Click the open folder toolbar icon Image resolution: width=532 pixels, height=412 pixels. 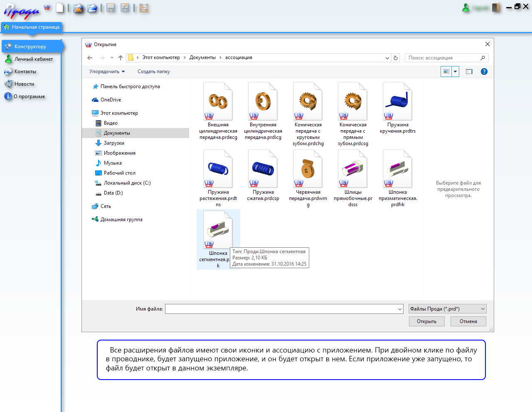92,8
